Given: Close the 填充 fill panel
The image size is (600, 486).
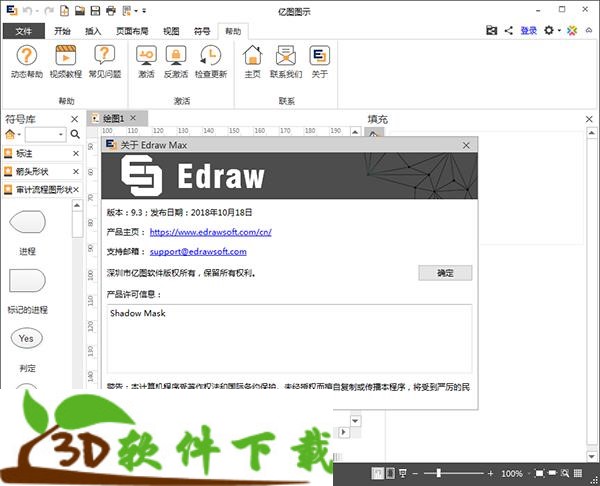Looking at the screenshot, I should 589,119.
